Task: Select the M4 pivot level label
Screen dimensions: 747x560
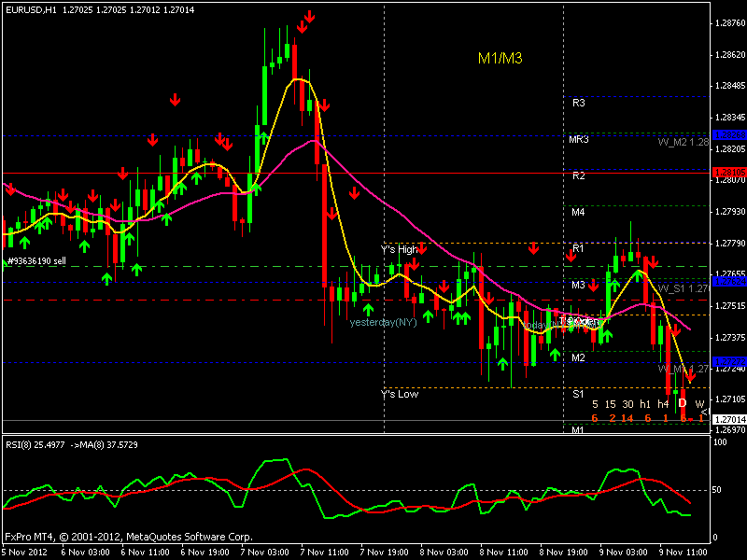Action: [x=578, y=212]
